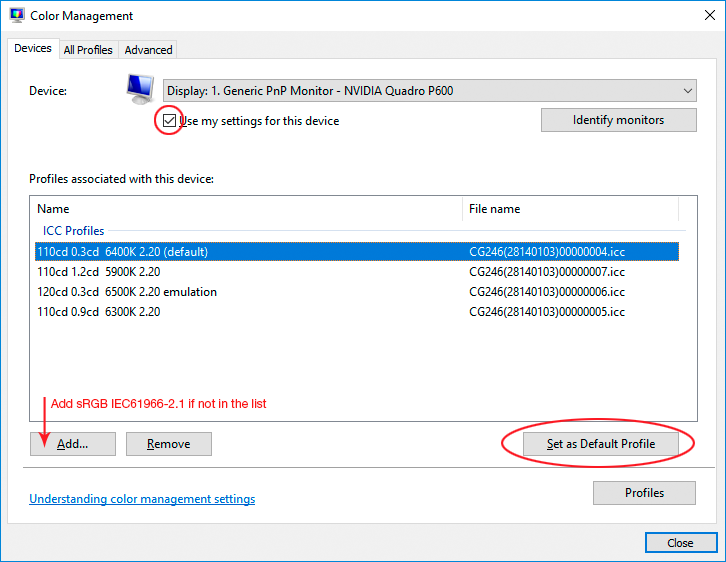This screenshot has width=726, height=562.
Task: Click the monitor icon beside Device
Action: 140,90
